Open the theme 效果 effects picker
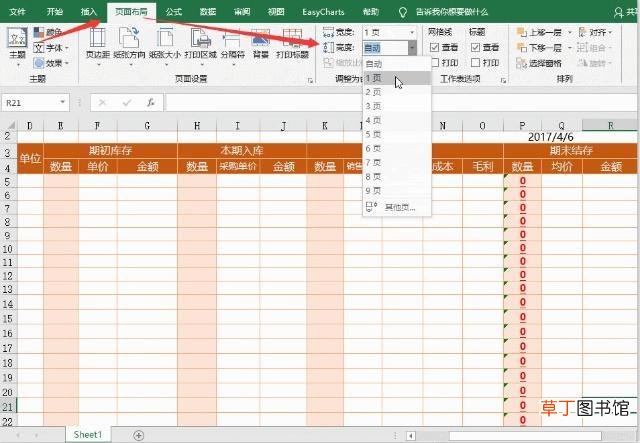The width and height of the screenshot is (640, 443). click(51, 63)
